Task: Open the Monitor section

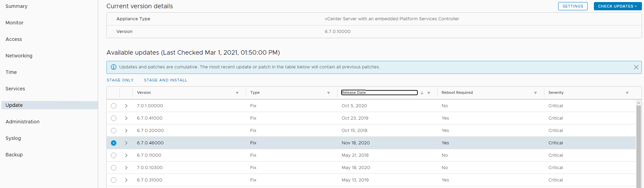Action: [14, 23]
